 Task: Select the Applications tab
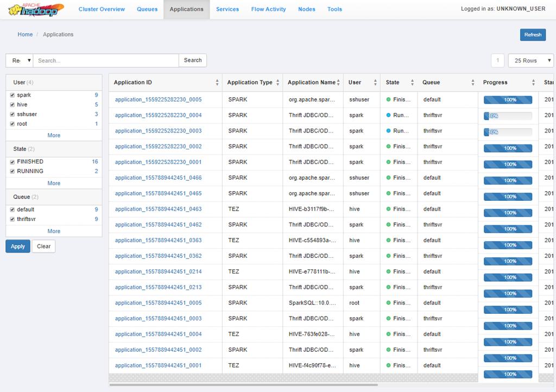click(x=187, y=9)
